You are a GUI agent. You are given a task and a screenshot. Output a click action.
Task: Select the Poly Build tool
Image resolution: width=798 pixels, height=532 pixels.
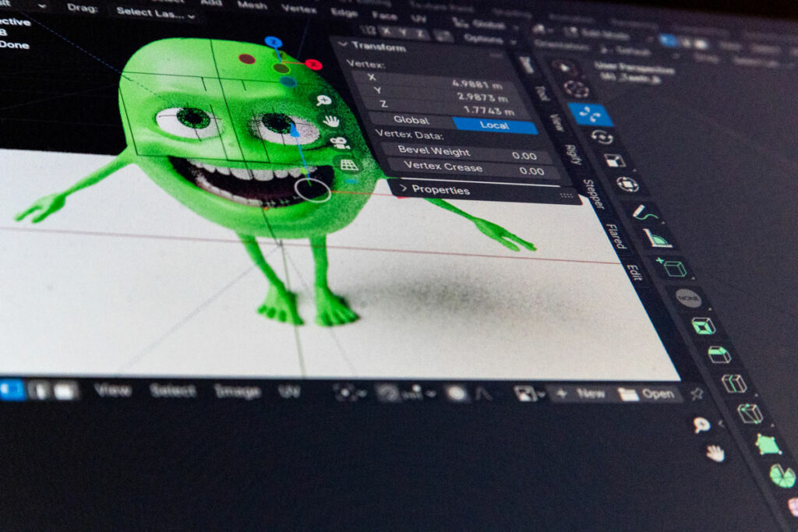[x=768, y=445]
